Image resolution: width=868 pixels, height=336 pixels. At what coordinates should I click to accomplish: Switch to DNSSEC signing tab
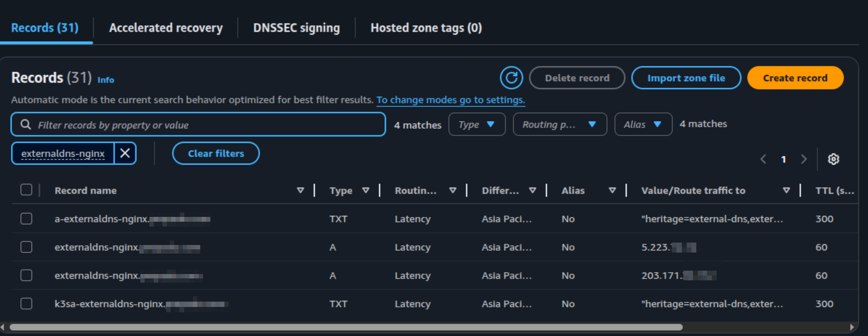coord(296,28)
